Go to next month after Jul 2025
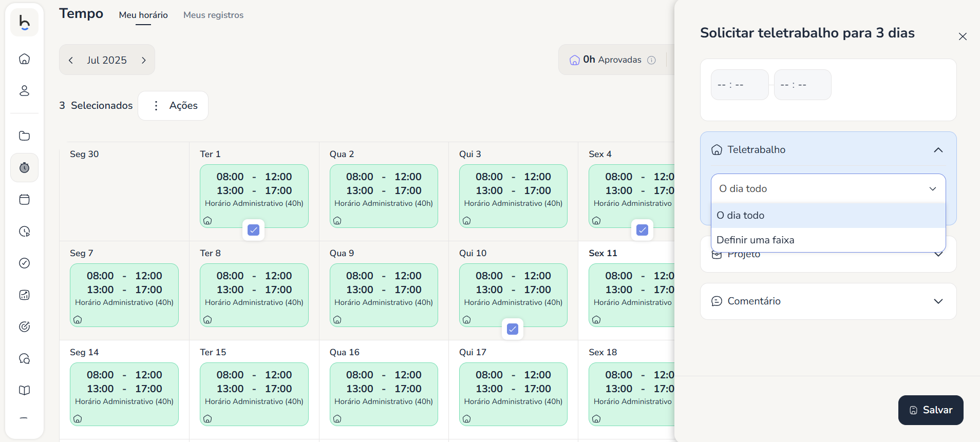Screen dimensions: 980x442 (x=144, y=60)
